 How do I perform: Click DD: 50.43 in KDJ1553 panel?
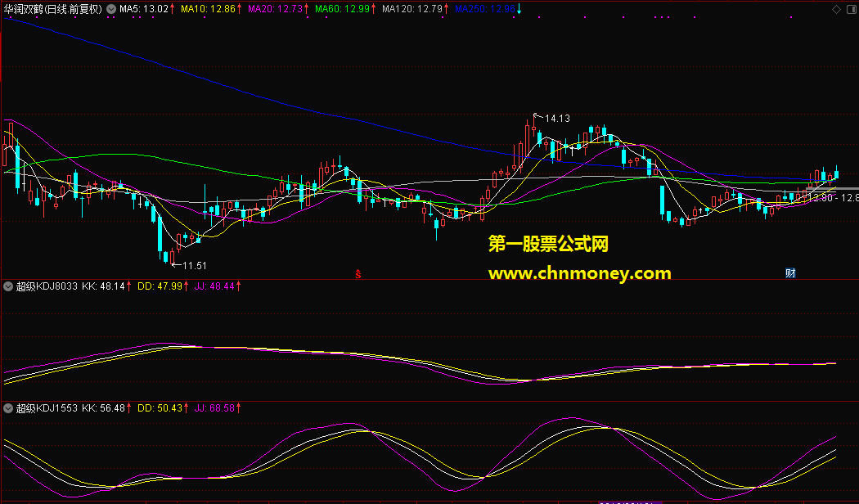tap(160, 408)
